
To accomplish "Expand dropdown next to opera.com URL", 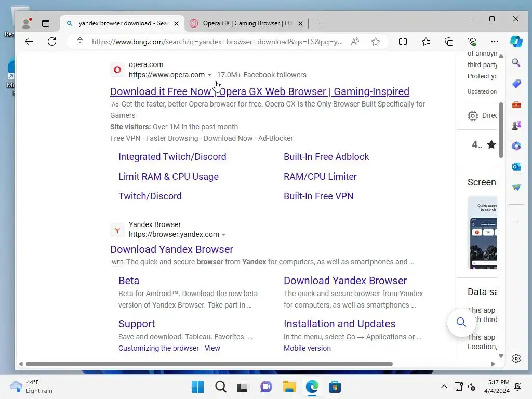I will (210, 75).
